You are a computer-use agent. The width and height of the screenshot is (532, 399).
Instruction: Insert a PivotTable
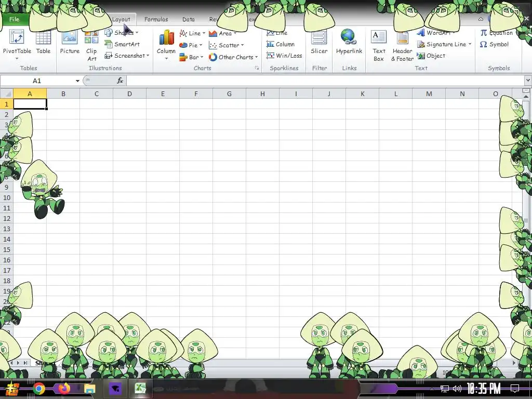coord(17,44)
